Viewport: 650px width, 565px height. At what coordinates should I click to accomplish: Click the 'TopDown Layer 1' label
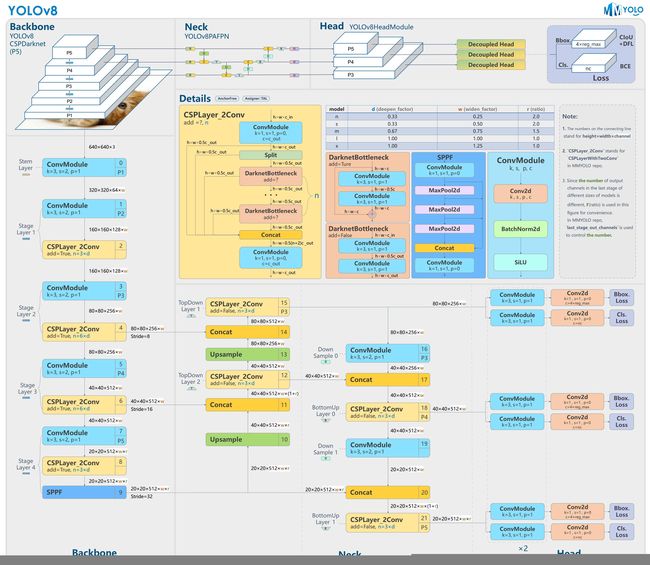tap(191, 306)
